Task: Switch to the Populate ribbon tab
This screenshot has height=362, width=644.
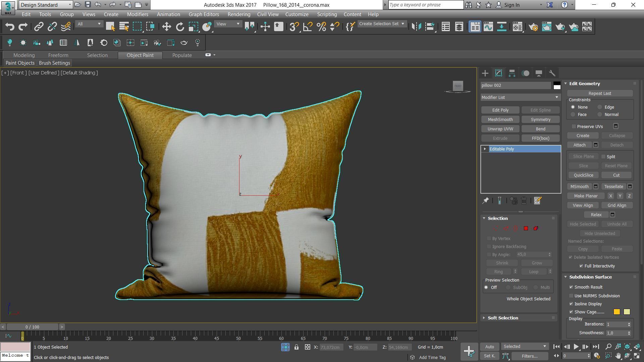Action: tap(182, 55)
